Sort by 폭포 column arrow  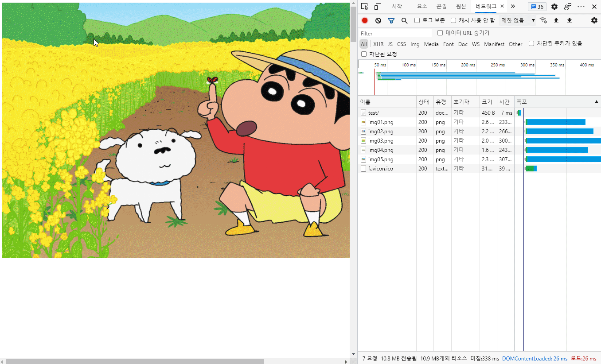[596, 102]
